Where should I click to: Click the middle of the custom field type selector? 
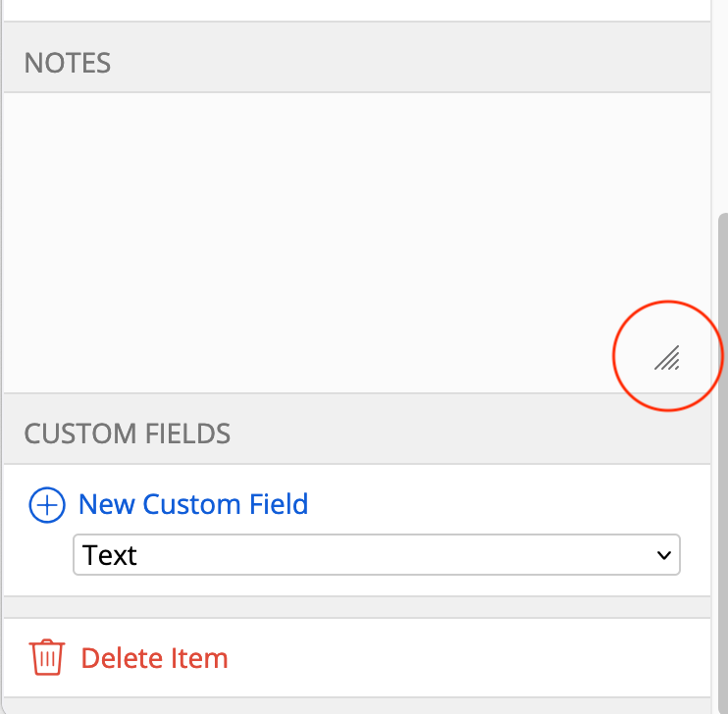pos(377,555)
